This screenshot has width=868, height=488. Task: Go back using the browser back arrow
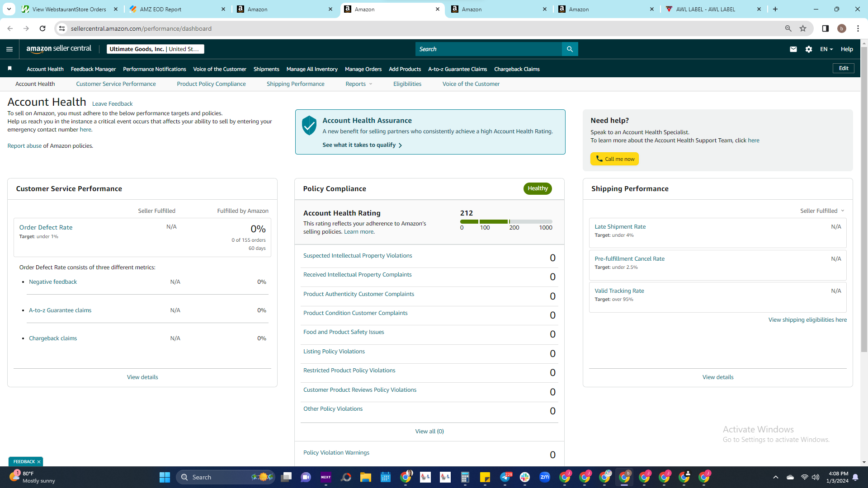click(x=10, y=28)
